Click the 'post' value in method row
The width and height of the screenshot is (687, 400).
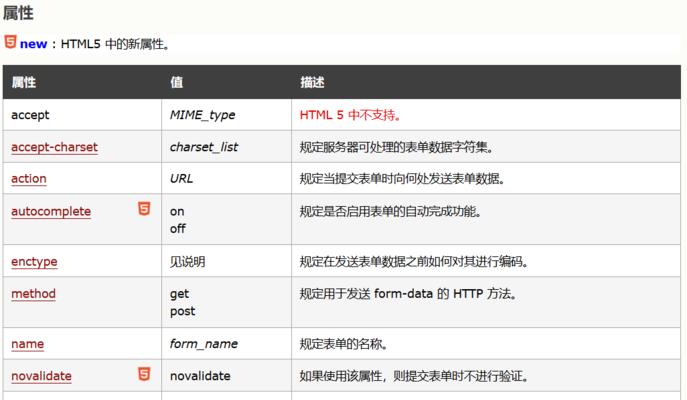coord(183,312)
